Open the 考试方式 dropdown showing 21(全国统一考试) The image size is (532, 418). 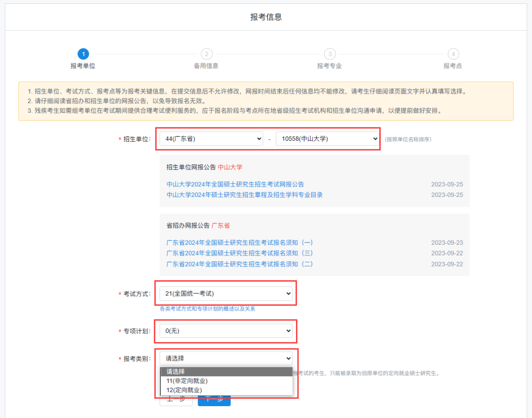click(x=226, y=294)
